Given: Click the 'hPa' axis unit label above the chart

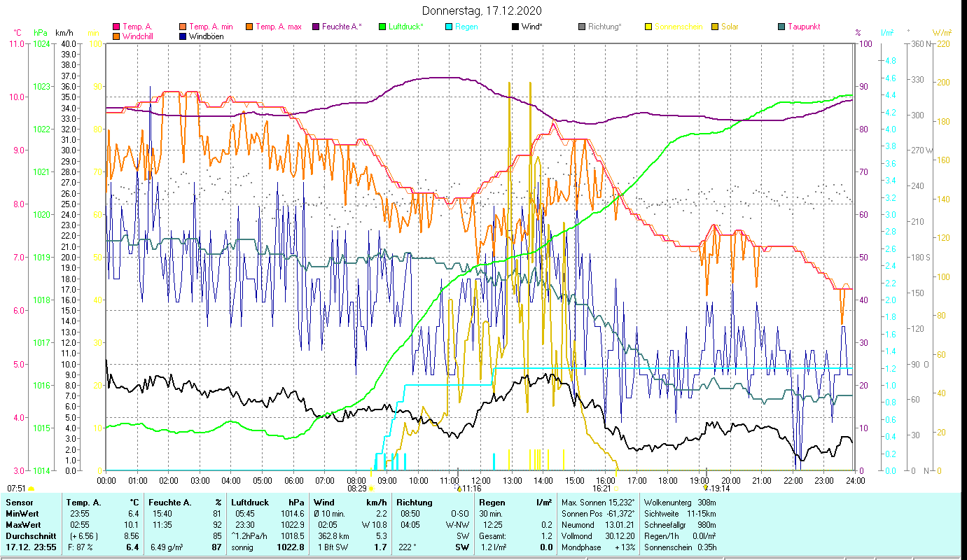Looking at the screenshot, I should click(41, 33).
